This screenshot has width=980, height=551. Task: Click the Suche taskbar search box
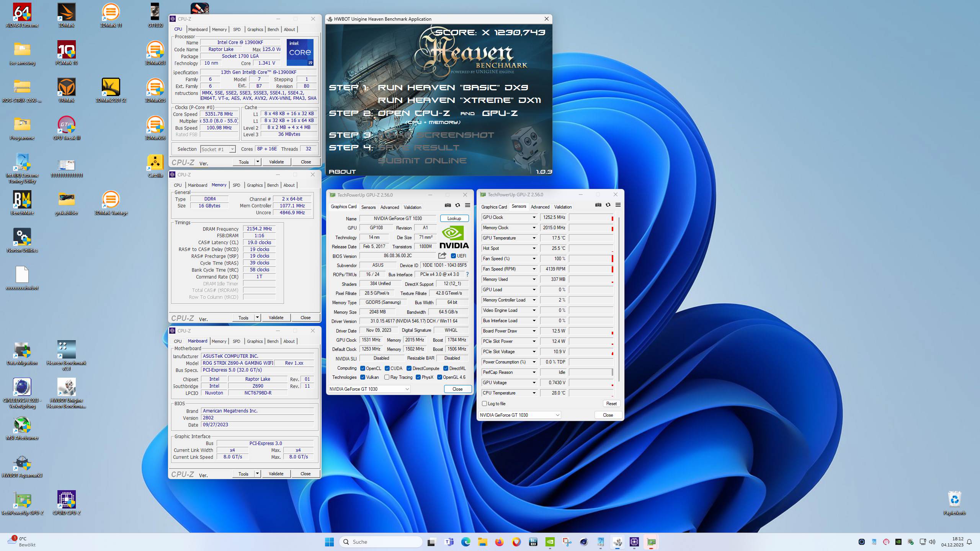381,542
